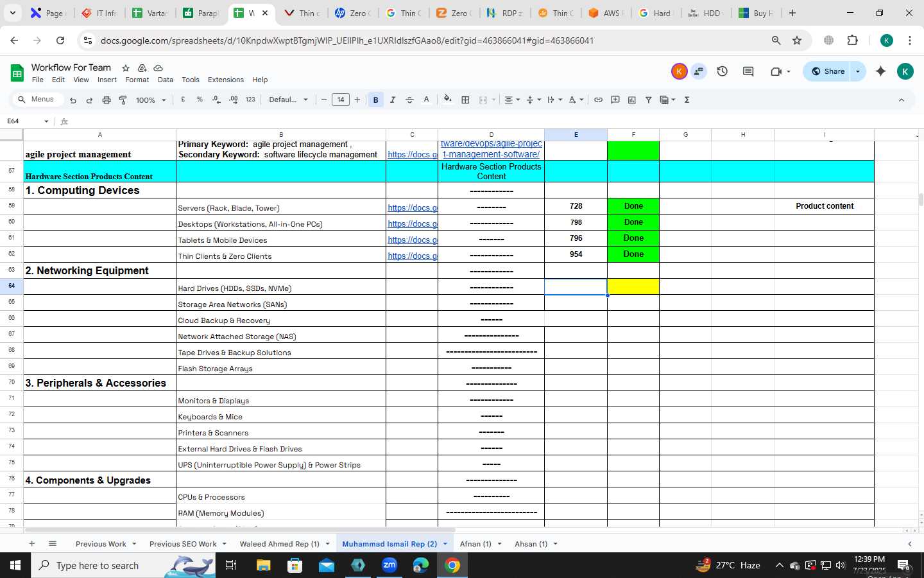
Task: Open the all sheets list icon
Action: (53, 543)
